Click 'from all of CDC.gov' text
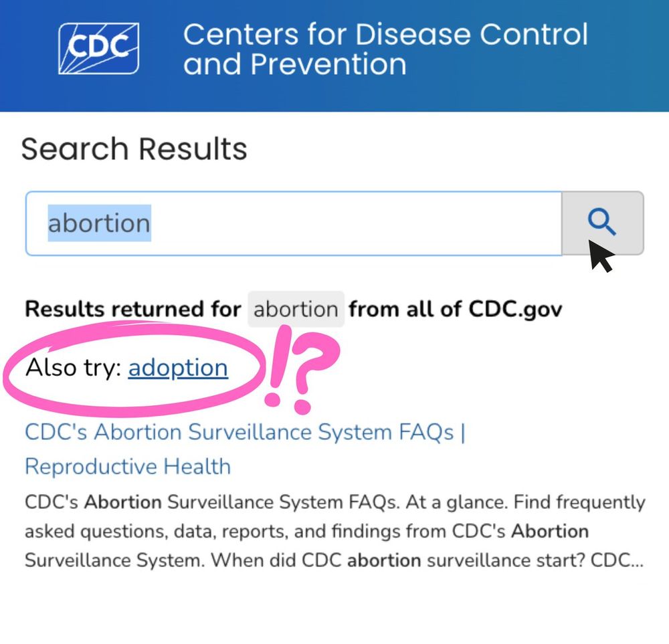The image size is (669, 644). click(x=456, y=309)
